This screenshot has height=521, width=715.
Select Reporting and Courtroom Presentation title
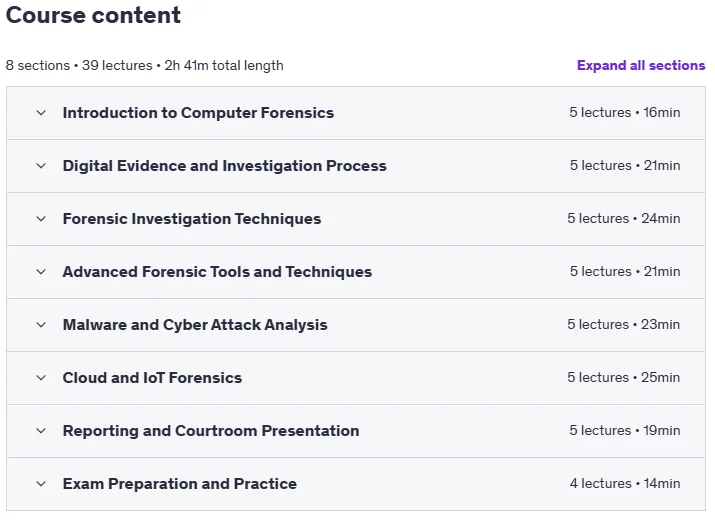pos(211,431)
